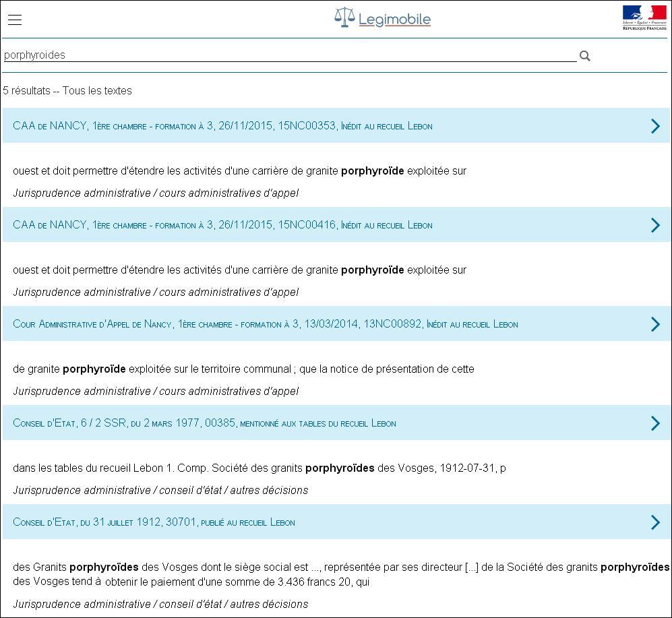Viewport: 672px width, 618px height.
Task: Click the République Française flag logo
Action: (x=644, y=18)
